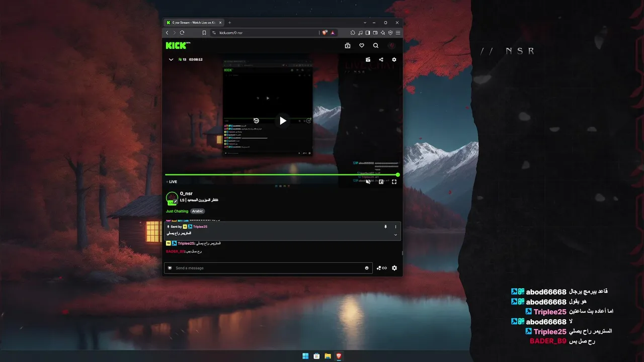Open the 0_nsr channel name
The image size is (644, 362).
pos(186,194)
